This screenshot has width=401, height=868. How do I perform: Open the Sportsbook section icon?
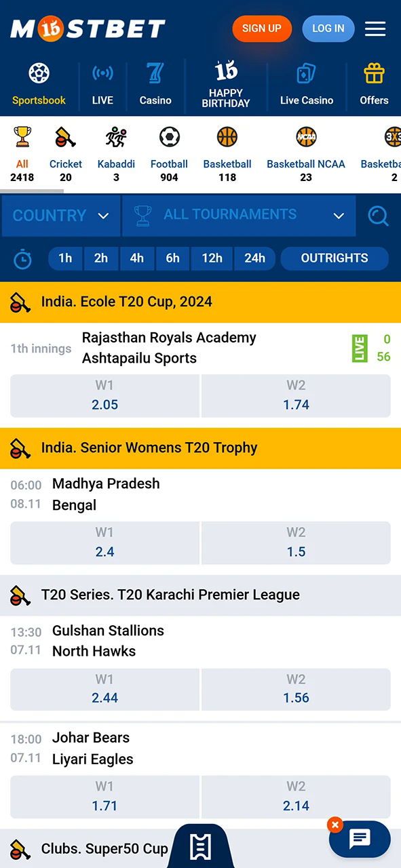tap(39, 73)
